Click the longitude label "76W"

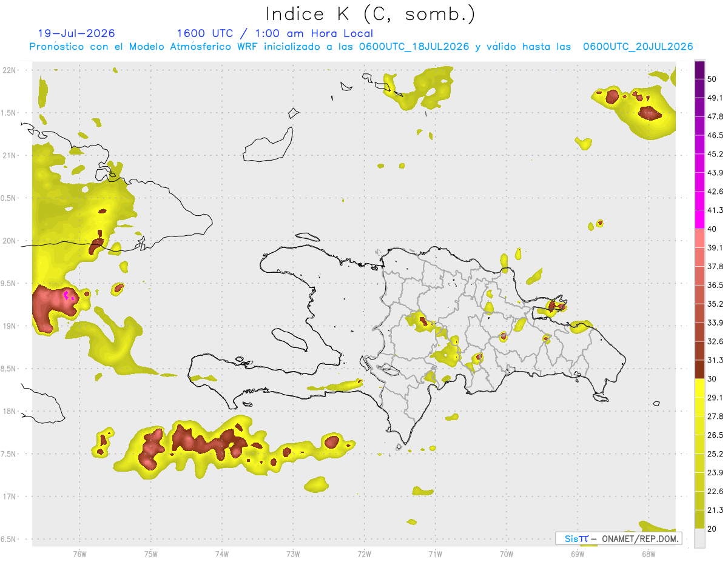79,554
